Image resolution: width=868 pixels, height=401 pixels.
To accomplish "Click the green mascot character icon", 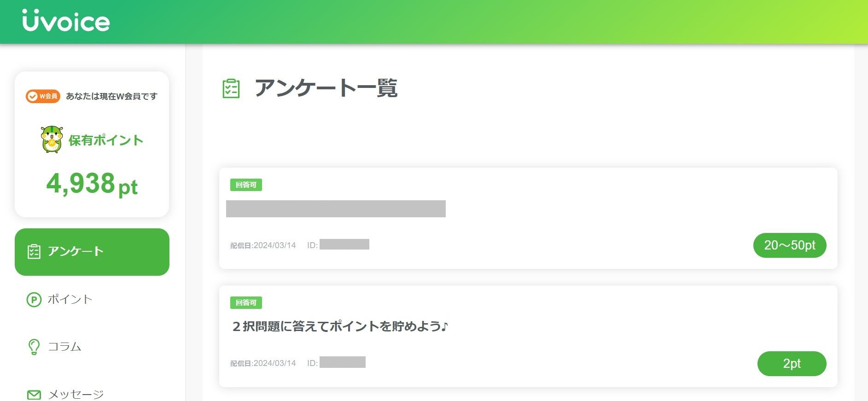I will [x=52, y=139].
